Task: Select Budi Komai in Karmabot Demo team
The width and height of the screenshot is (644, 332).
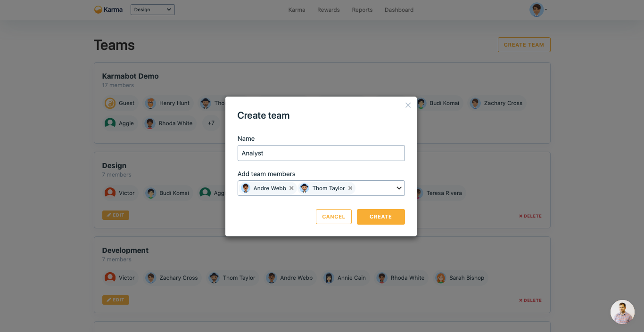Action: click(438, 103)
